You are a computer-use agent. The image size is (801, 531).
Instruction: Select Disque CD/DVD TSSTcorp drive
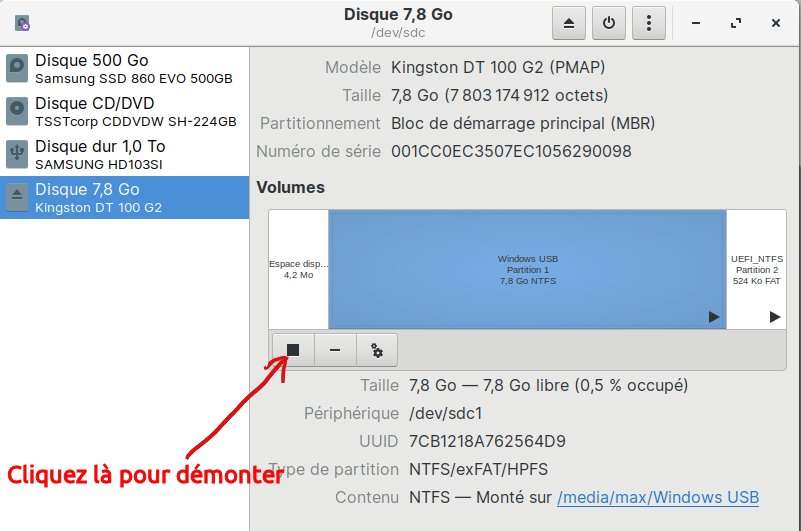click(125, 111)
